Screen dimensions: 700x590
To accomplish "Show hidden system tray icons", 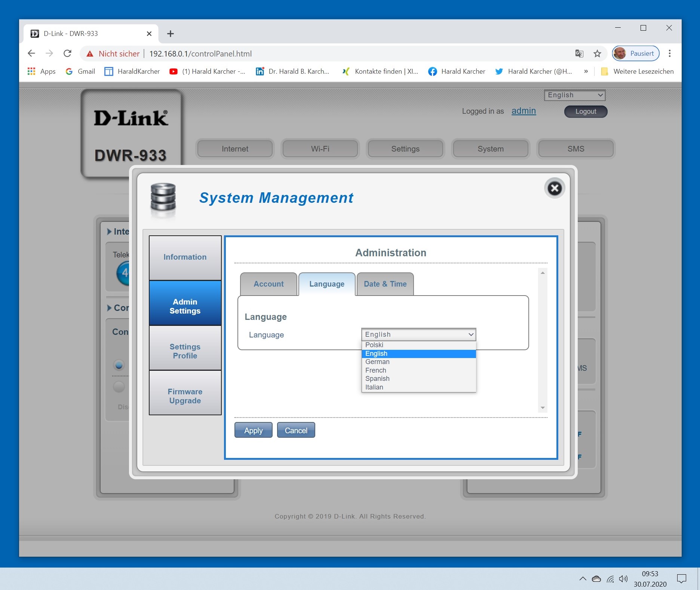I will (x=583, y=579).
